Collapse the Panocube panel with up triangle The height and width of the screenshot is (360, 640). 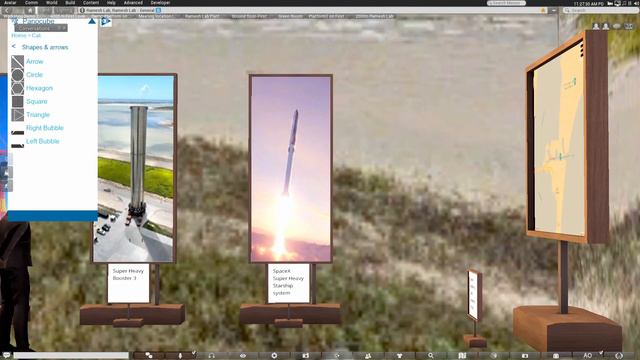point(92,21)
